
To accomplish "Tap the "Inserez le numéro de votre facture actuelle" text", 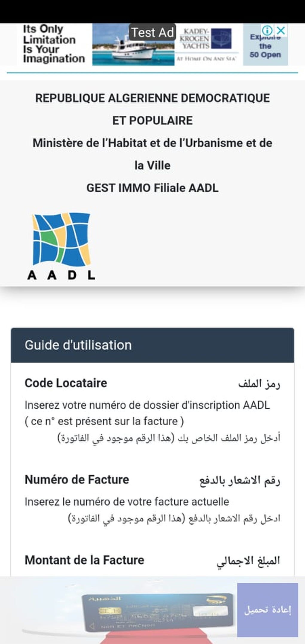I will [127, 502].
